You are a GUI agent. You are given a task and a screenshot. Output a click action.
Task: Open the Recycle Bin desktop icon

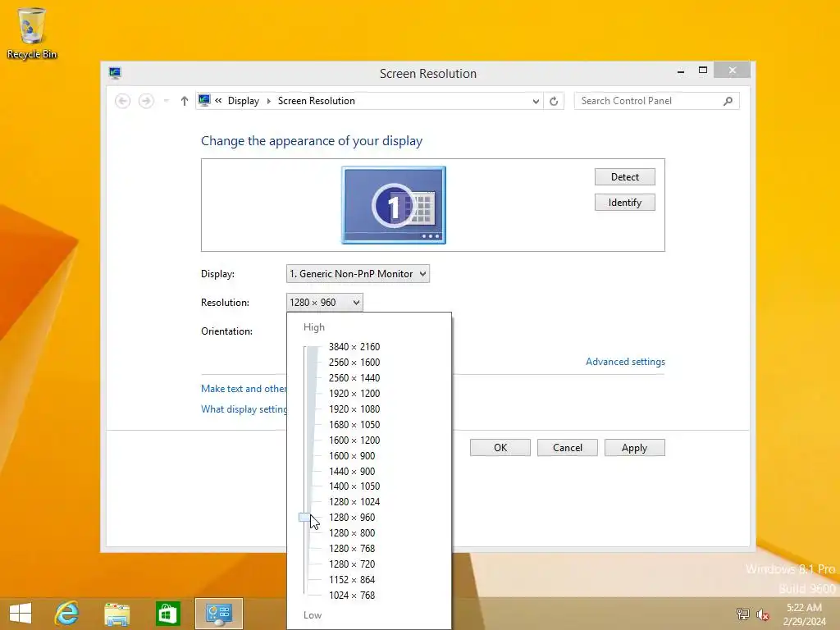pos(32,33)
